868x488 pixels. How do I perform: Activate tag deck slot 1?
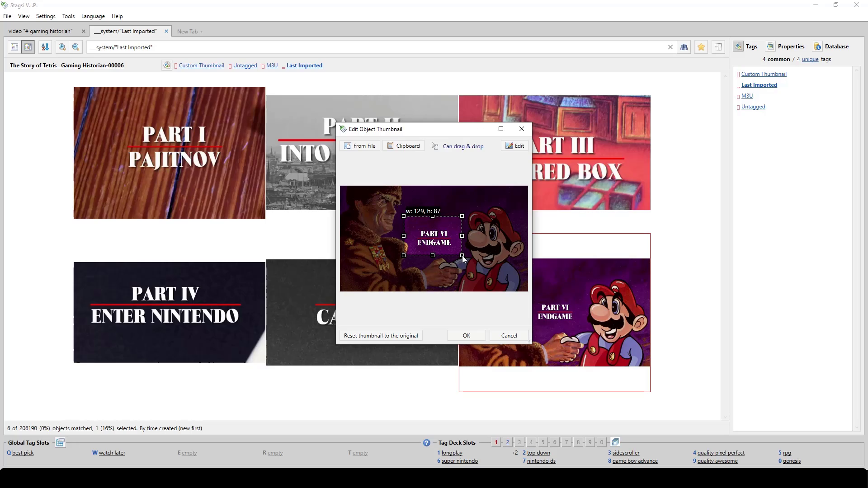[496, 442]
